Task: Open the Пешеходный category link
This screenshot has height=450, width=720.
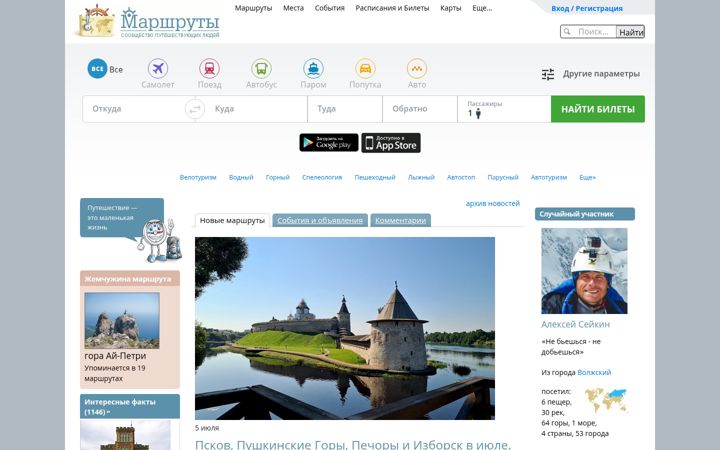Action: tap(375, 177)
